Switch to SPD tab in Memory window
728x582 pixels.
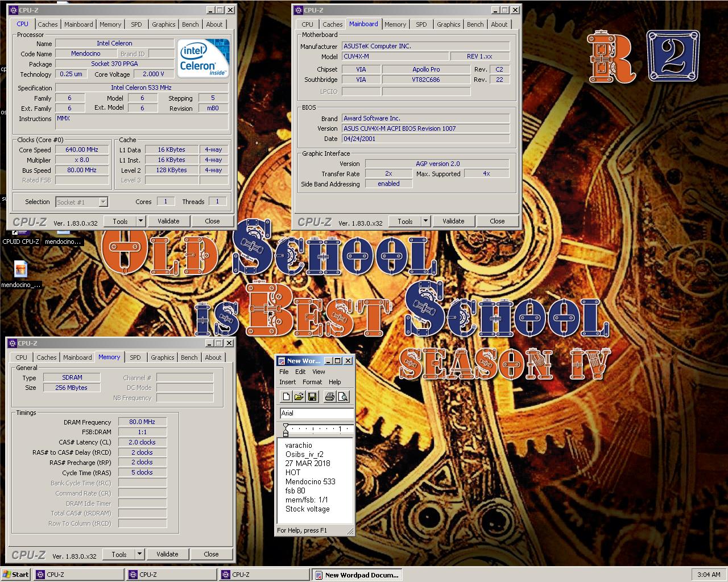(135, 357)
